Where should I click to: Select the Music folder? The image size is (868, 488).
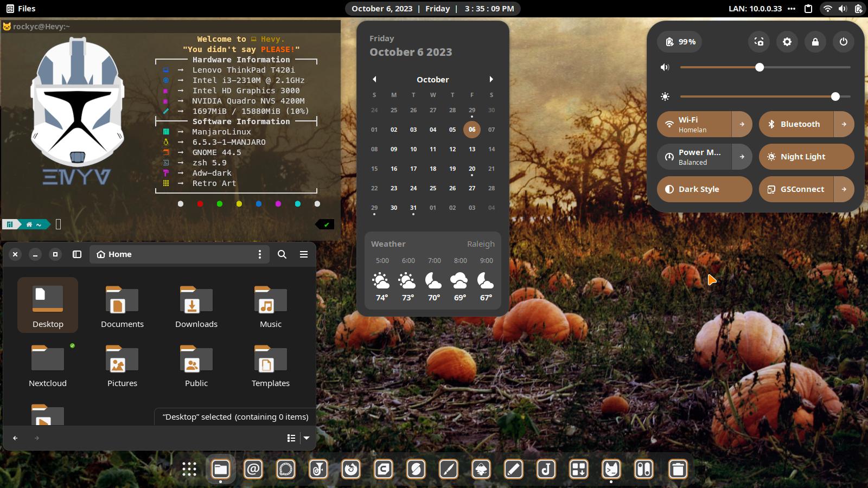coord(271,306)
